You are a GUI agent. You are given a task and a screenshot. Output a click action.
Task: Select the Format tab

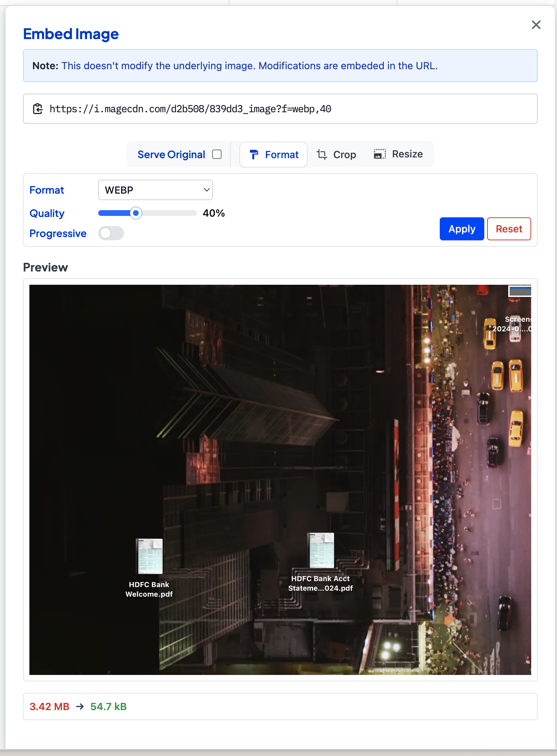[273, 155]
